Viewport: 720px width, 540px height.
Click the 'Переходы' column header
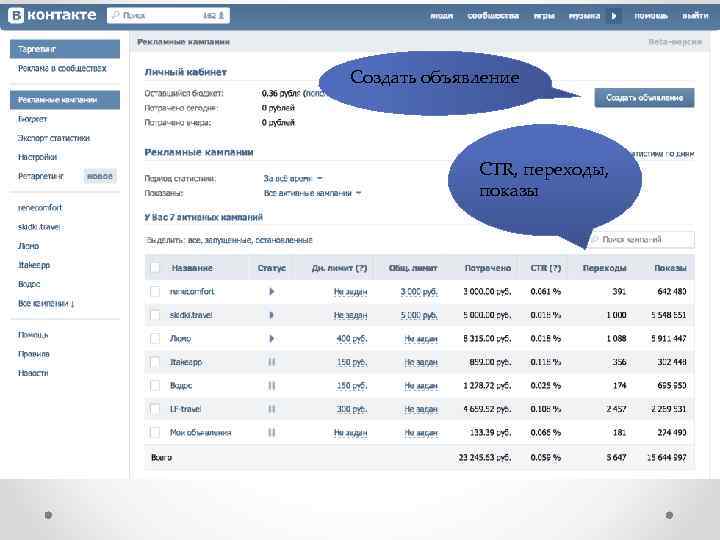604,268
